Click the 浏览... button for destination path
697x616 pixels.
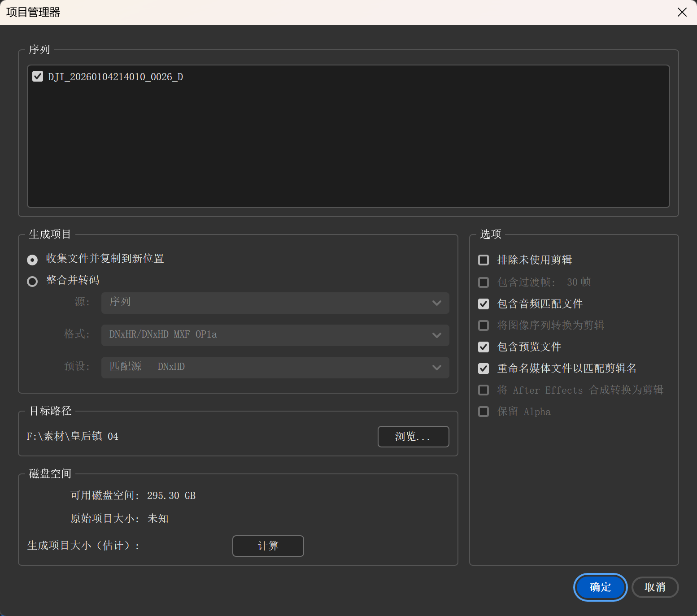tap(413, 436)
